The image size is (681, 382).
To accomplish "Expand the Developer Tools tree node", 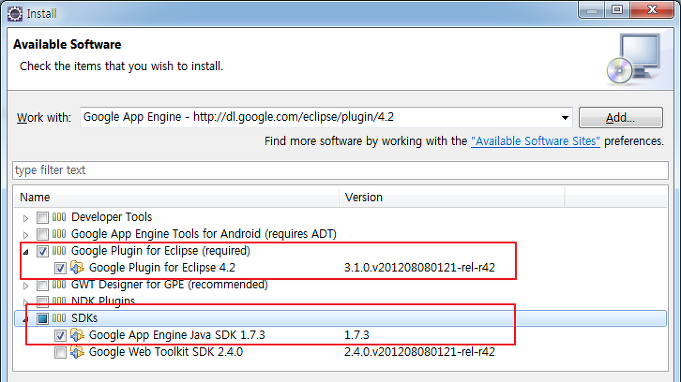I will [x=26, y=218].
